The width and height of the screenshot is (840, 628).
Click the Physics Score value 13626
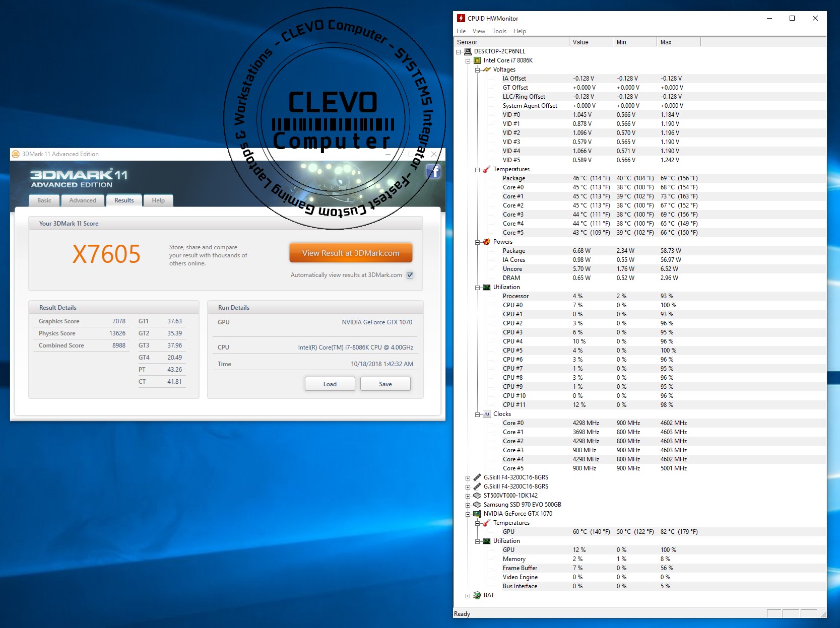pos(117,333)
